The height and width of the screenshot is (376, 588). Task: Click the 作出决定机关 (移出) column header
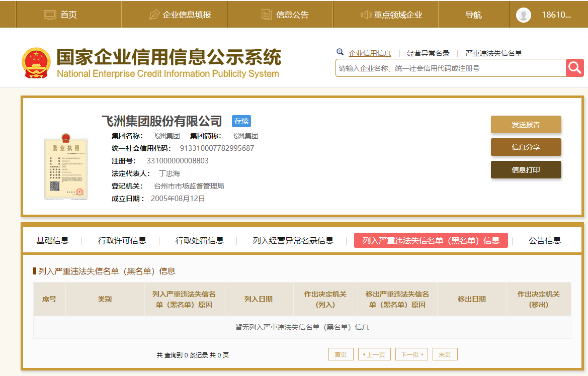click(x=539, y=299)
